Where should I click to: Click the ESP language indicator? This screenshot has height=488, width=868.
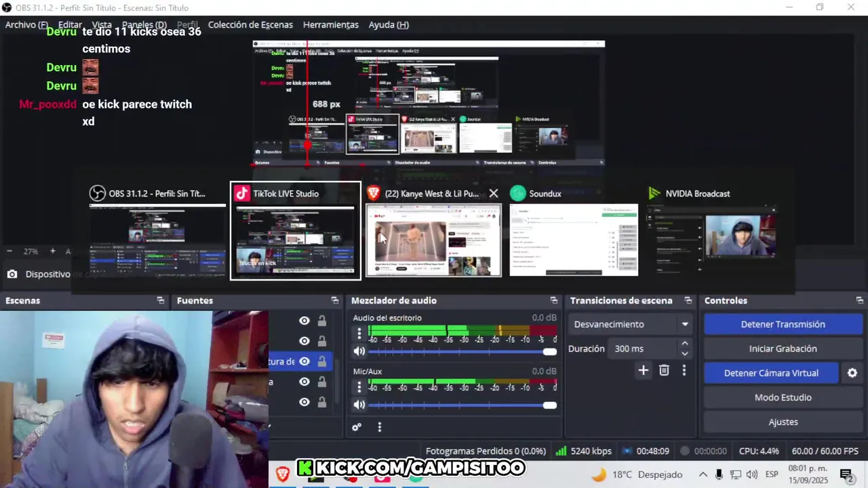point(772,474)
